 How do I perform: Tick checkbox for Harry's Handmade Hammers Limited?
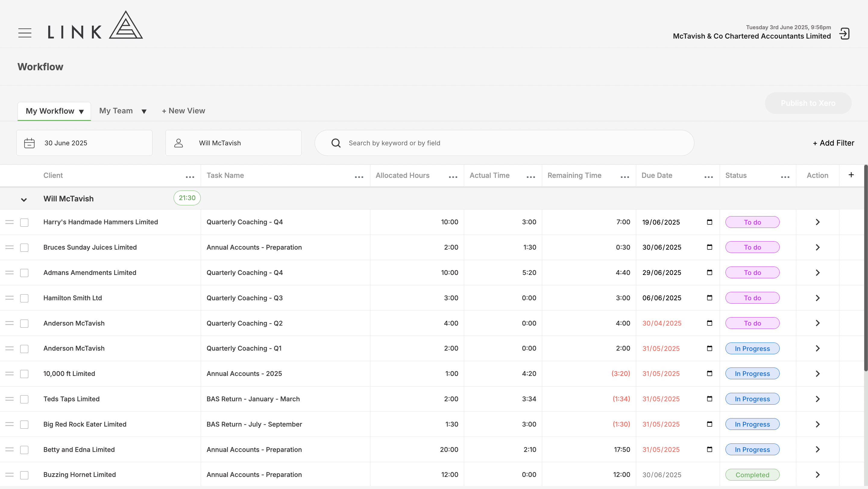click(24, 222)
